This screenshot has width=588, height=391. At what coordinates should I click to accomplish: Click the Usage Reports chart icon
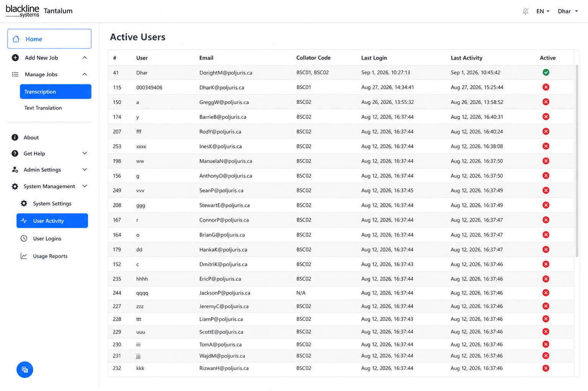tap(24, 256)
